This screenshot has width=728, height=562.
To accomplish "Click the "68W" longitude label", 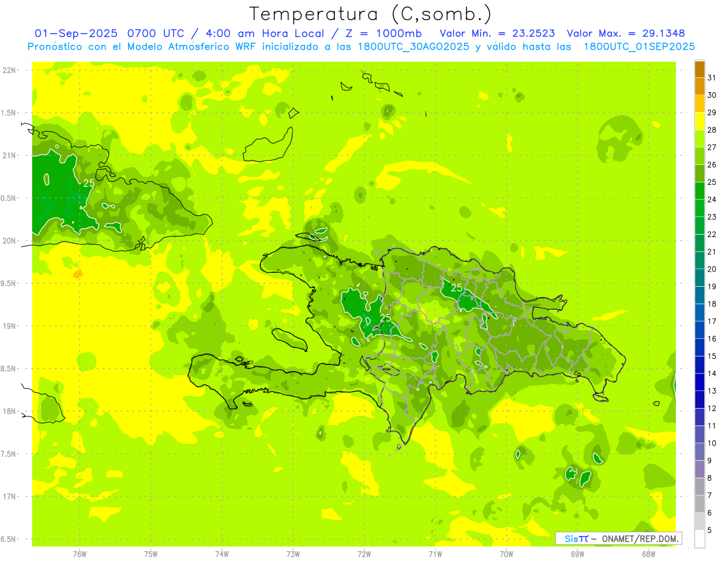I will 649,554.
